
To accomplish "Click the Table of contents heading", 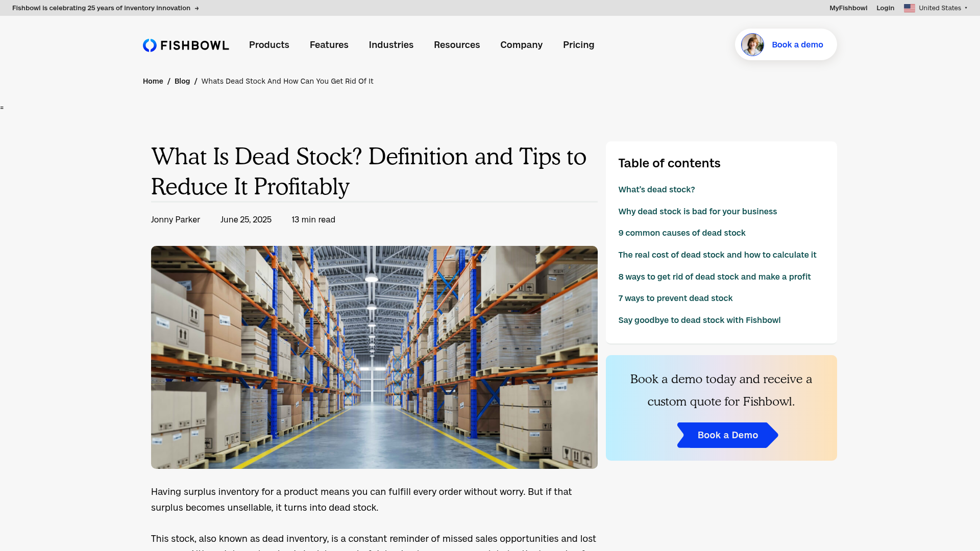I will (669, 163).
